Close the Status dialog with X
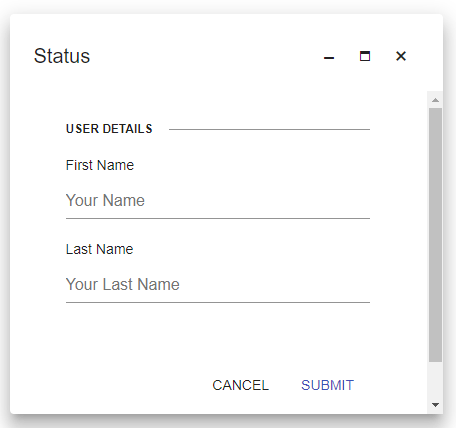 (x=401, y=56)
